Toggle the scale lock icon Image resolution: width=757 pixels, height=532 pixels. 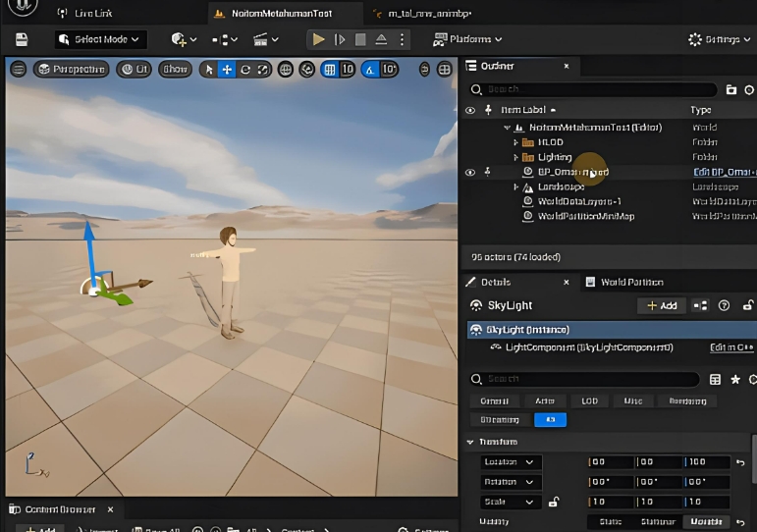(554, 502)
